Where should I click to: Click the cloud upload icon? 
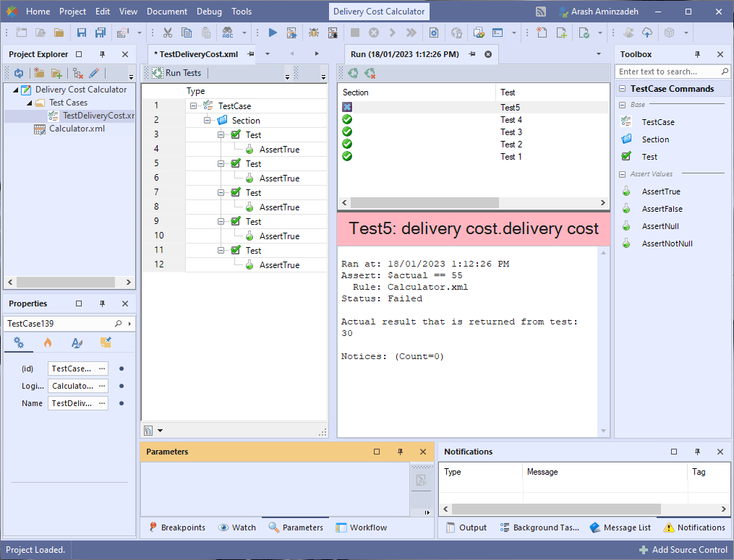coord(647,33)
